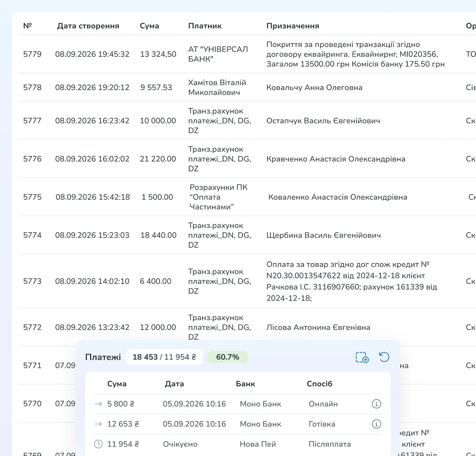Click Лісова Антонина Євгенівна cell

point(318,328)
